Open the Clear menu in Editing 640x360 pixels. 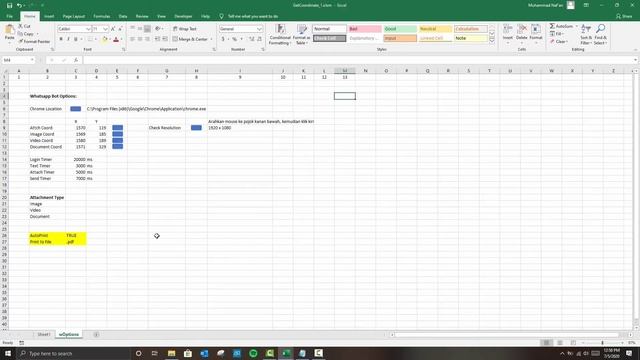[x=558, y=42]
